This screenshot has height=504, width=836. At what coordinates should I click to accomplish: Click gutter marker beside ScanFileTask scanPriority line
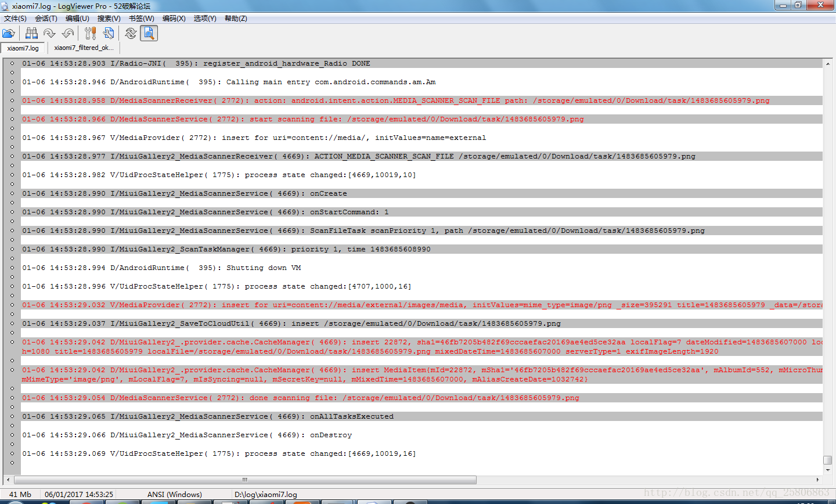pyautogui.click(x=12, y=231)
